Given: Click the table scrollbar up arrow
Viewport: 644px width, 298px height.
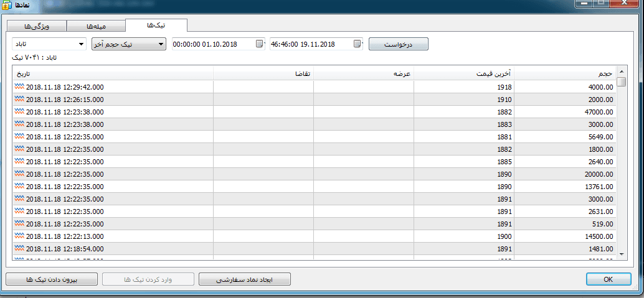Looking at the screenshot, I should pyautogui.click(x=622, y=72).
